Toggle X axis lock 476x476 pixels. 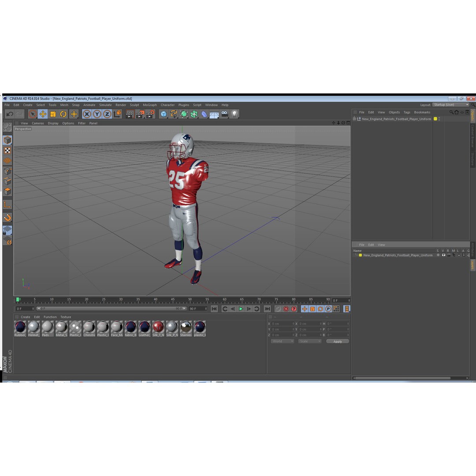[87, 114]
